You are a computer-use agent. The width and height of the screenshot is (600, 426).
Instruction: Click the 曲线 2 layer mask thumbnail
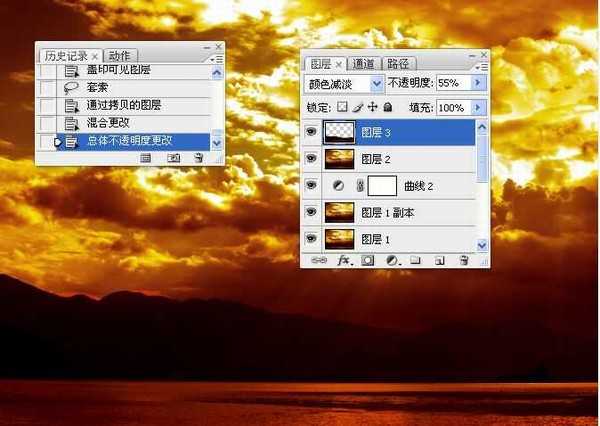pos(383,186)
